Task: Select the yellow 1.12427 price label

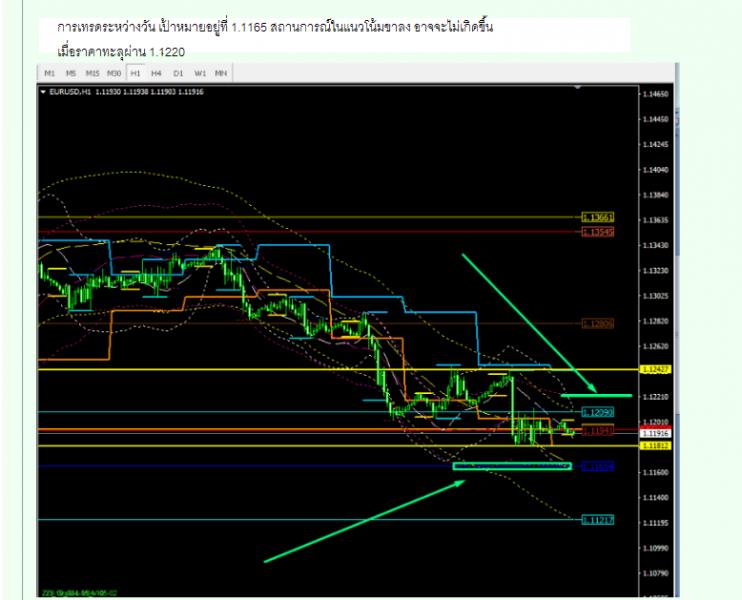Action: click(x=656, y=370)
